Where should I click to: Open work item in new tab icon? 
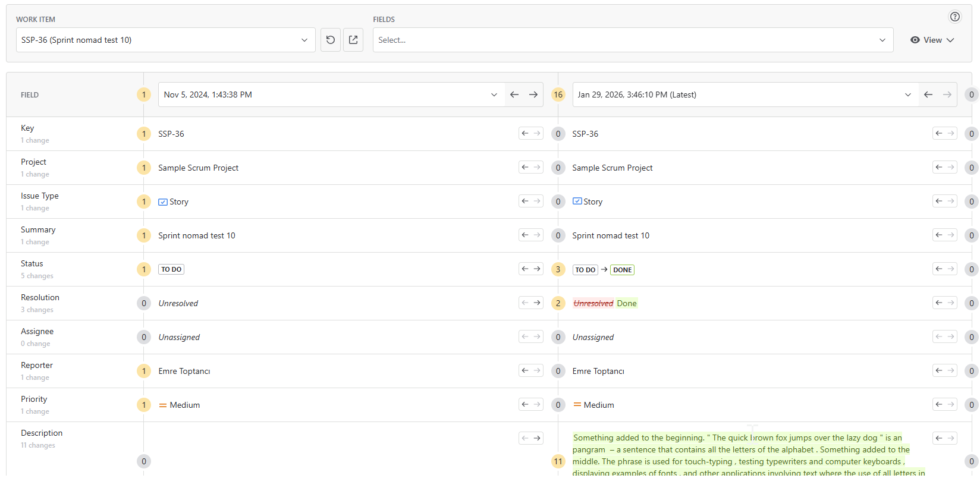tap(353, 40)
